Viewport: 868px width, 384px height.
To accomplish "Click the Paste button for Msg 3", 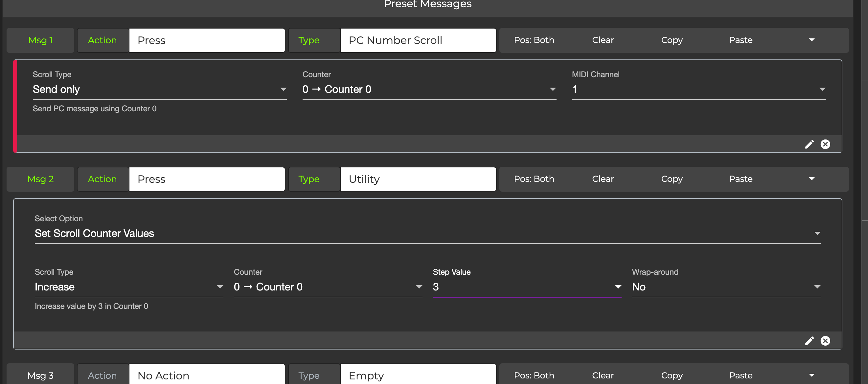I will coord(741,375).
